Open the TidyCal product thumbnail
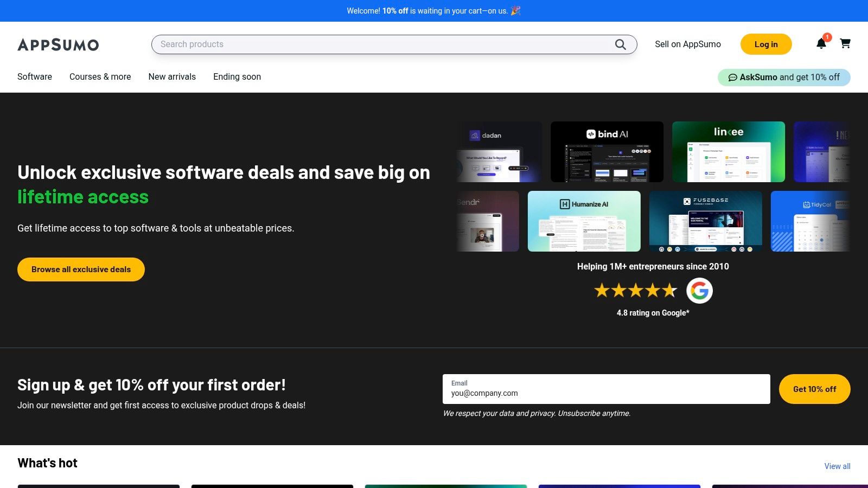The height and width of the screenshot is (488, 868). (x=810, y=221)
